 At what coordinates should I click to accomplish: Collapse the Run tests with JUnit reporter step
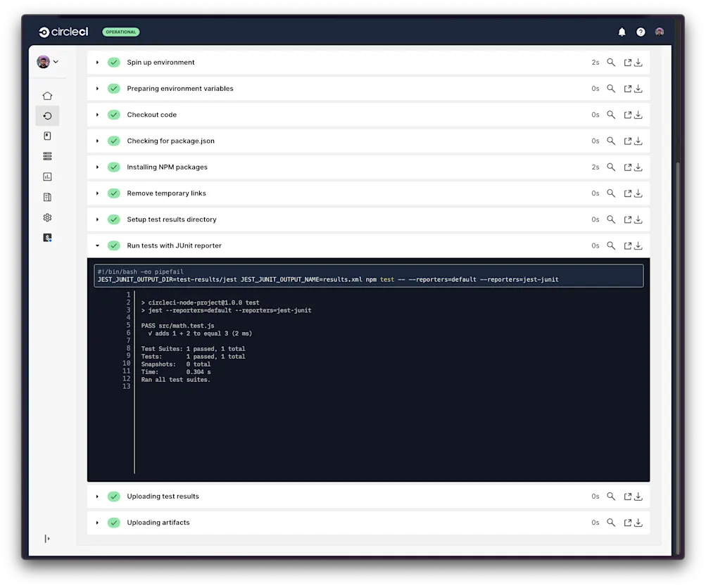(x=97, y=245)
